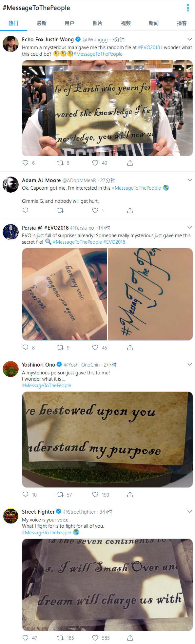
Task: Expand the chevron on Yoshinori Ono's tweet
Action: [x=189, y=365]
